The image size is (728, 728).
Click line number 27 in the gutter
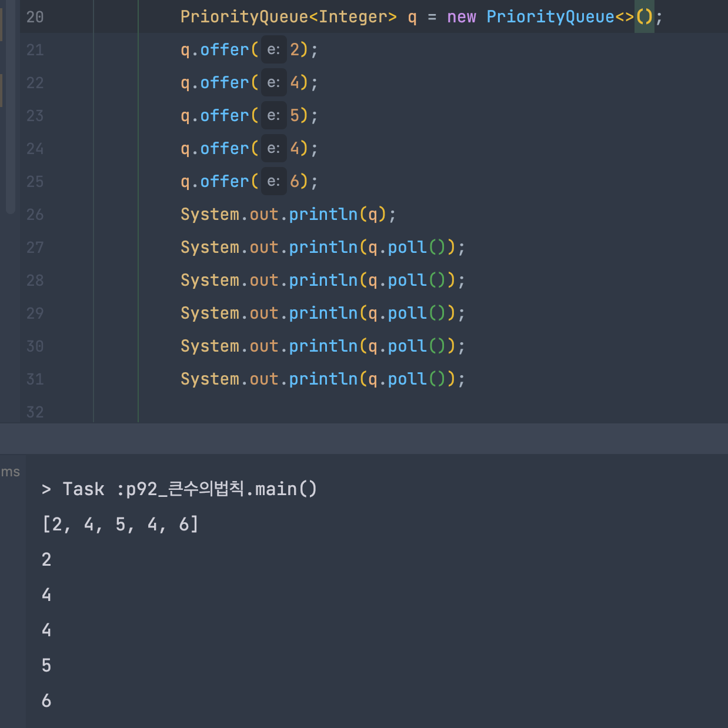coord(35,248)
